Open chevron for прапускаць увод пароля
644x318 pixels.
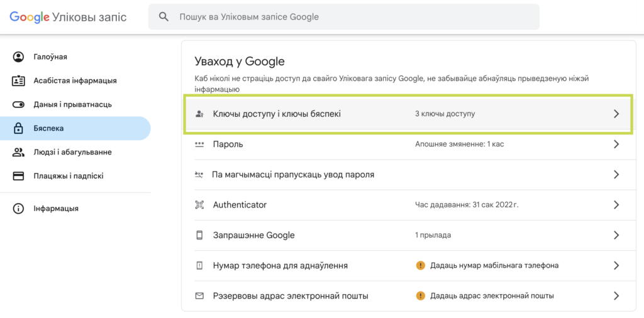pos(616,175)
